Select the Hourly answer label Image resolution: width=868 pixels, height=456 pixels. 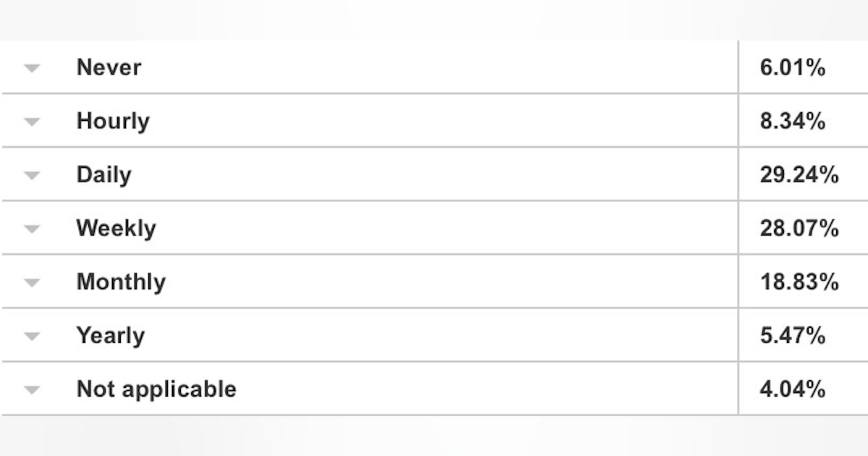tap(113, 121)
